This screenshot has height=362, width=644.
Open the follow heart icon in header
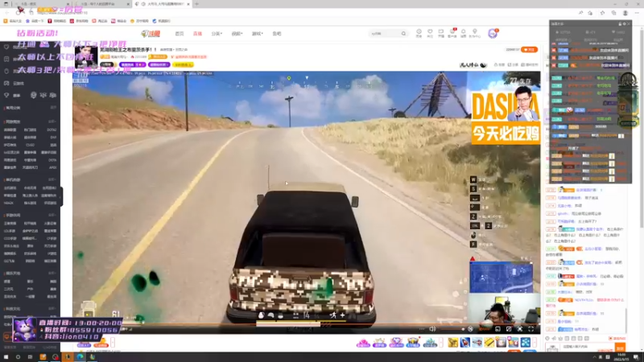pos(430,33)
